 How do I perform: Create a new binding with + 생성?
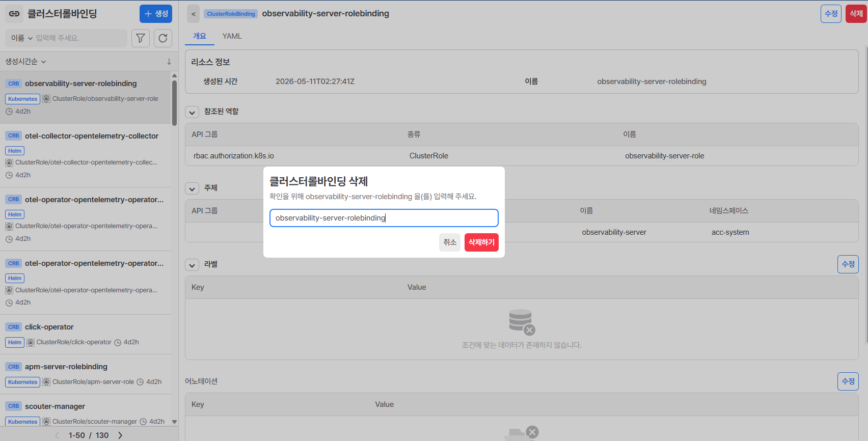pyautogui.click(x=156, y=14)
